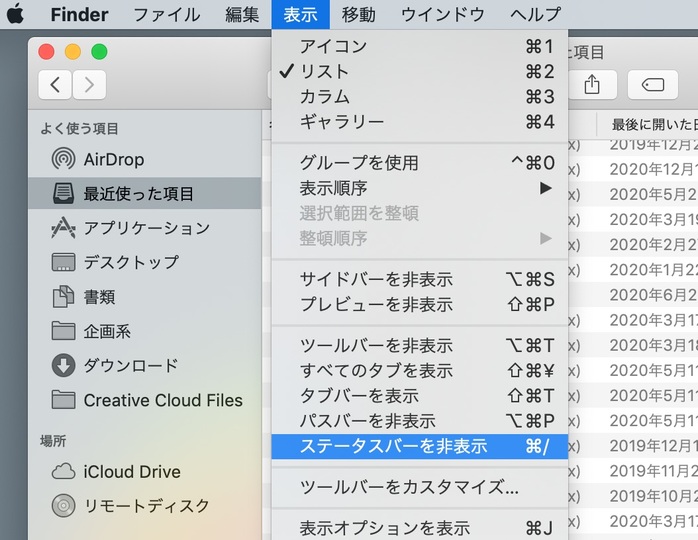Switch to カラム view
Screen dimensions: 698x540
[x=420, y=97]
